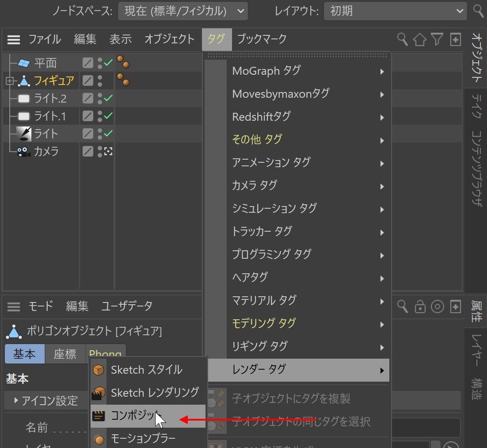
Task: Open the ノードスペース dropdown
Action: click(x=183, y=11)
